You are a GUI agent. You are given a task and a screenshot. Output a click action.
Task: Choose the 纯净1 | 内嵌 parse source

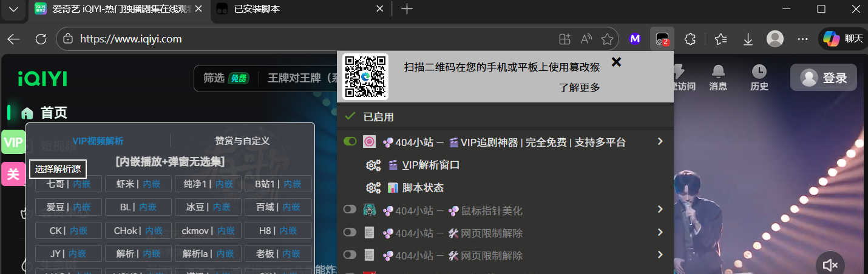[208, 184]
